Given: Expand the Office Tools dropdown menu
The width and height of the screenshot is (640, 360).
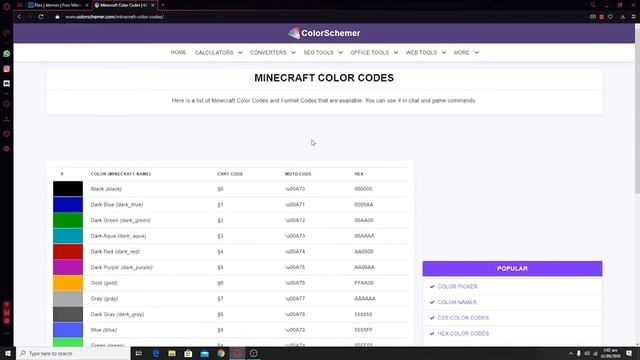Looking at the screenshot, I should [x=374, y=53].
